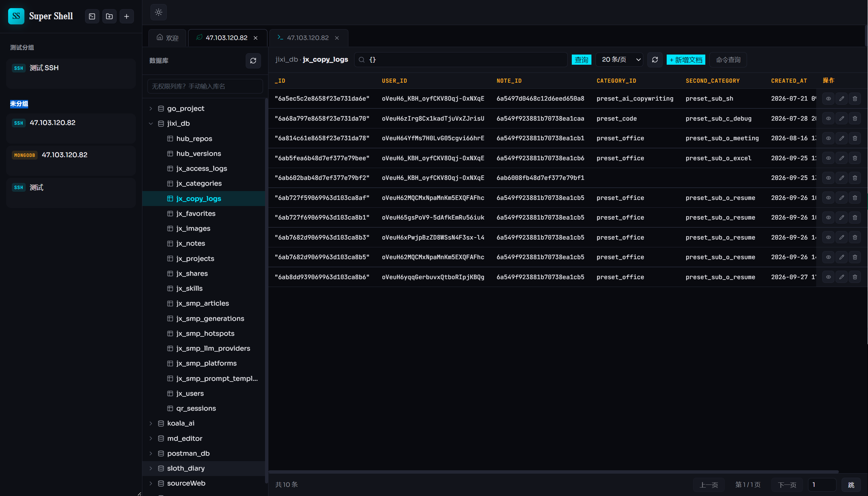Screen dimensions: 868x496
Task: Click the 无权限列库 database name input
Action: tap(205, 86)
